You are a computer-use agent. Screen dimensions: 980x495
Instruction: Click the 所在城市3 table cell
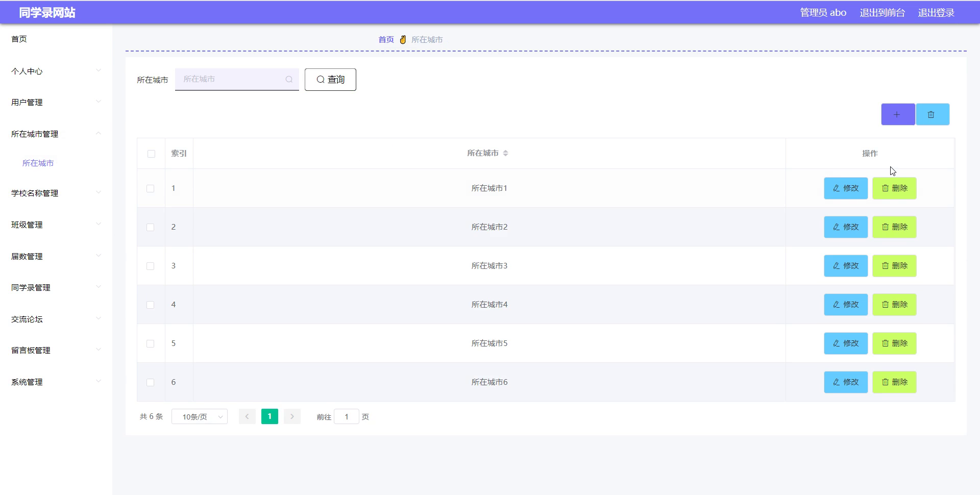pyautogui.click(x=489, y=266)
